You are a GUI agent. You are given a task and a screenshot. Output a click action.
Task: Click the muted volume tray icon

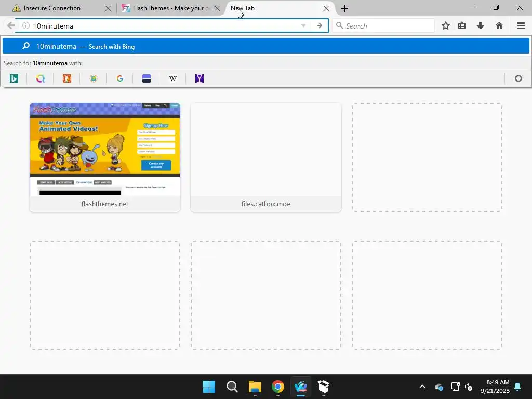point(469,387)
